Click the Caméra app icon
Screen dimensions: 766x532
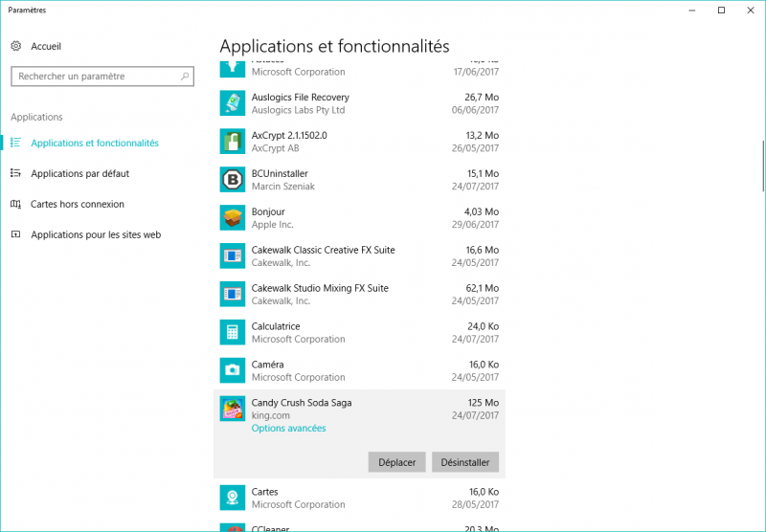233,370
